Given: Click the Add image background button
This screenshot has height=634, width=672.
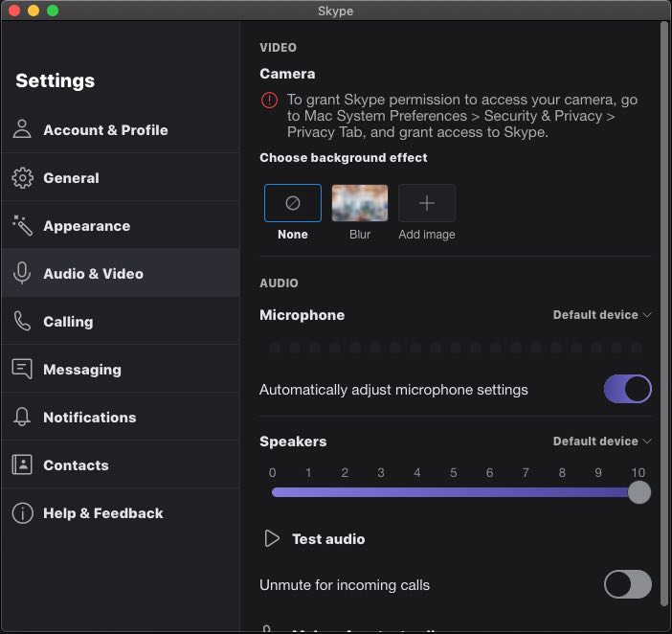Looking at the screenshot, I should pyautogui.click(x=427, y=203).
